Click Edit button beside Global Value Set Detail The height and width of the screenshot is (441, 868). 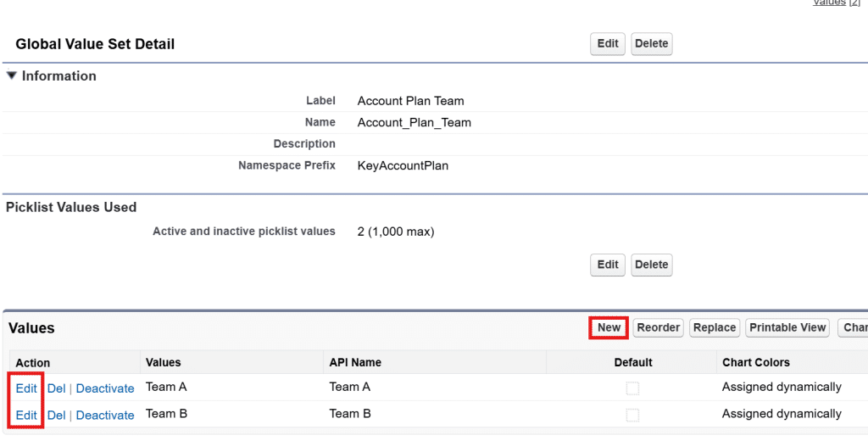click(x=608, y=44)
